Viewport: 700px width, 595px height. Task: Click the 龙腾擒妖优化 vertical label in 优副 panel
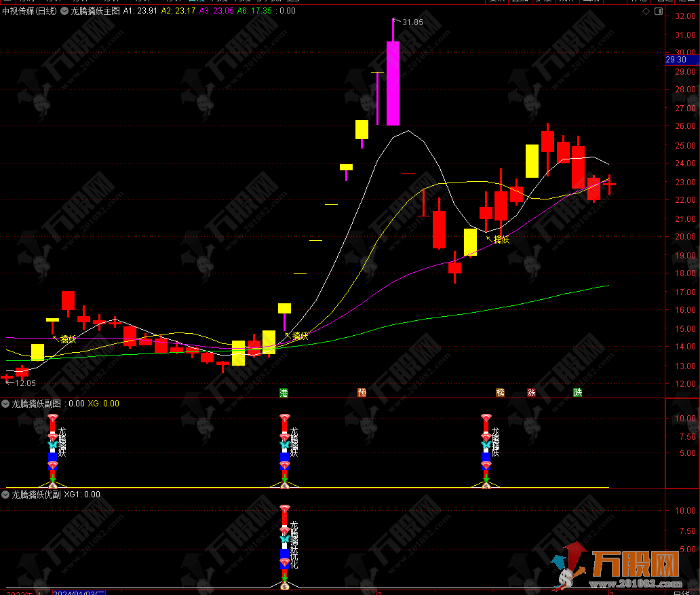tap(294, 544)
